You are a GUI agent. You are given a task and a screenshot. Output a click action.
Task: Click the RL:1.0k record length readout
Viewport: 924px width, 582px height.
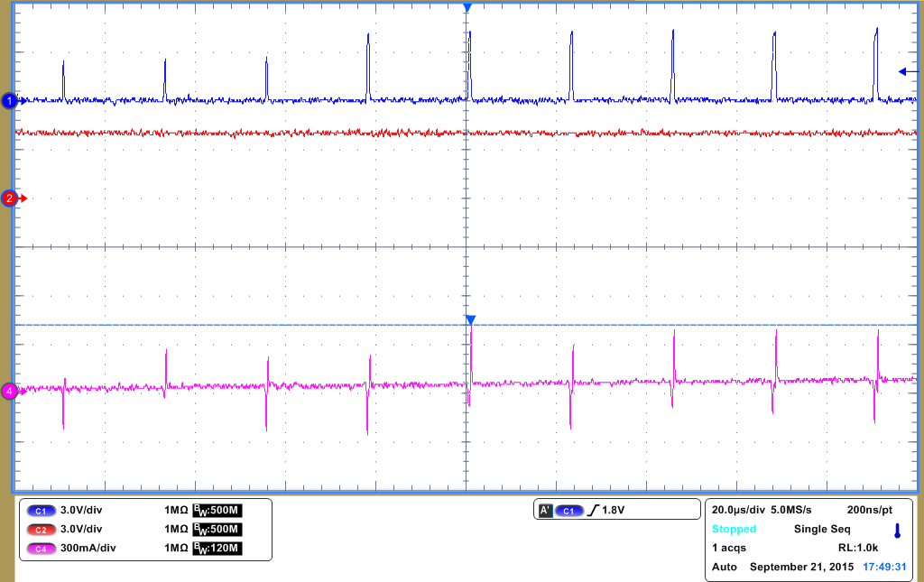click(859, 546)
